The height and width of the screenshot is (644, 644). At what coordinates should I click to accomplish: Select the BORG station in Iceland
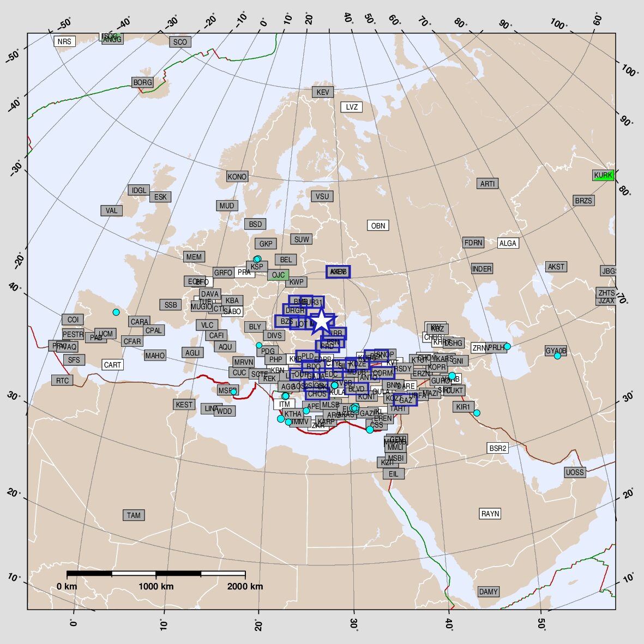tap(143, 82)
